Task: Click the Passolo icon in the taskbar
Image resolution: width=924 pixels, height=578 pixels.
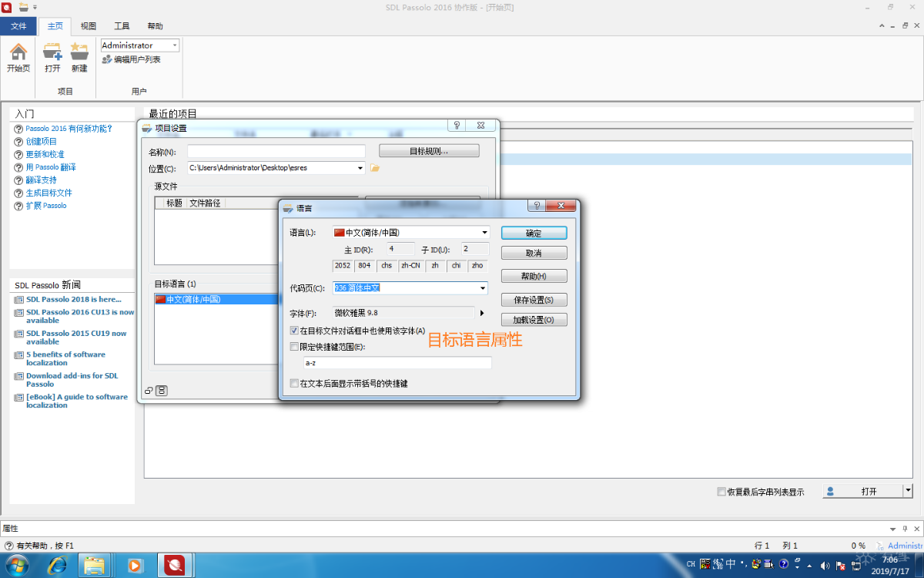Action: 175,565
